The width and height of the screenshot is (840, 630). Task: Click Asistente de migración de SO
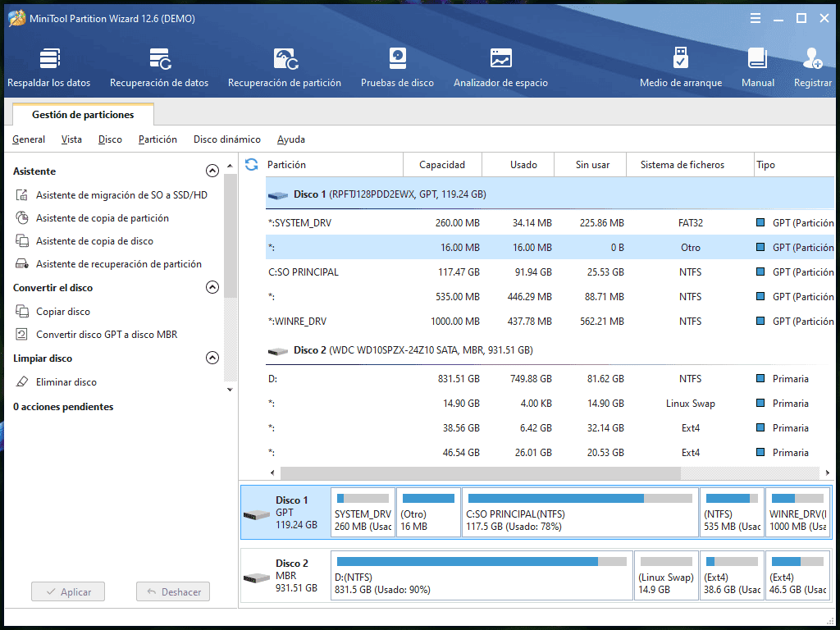pyautogui.click(x=121, y=195)
